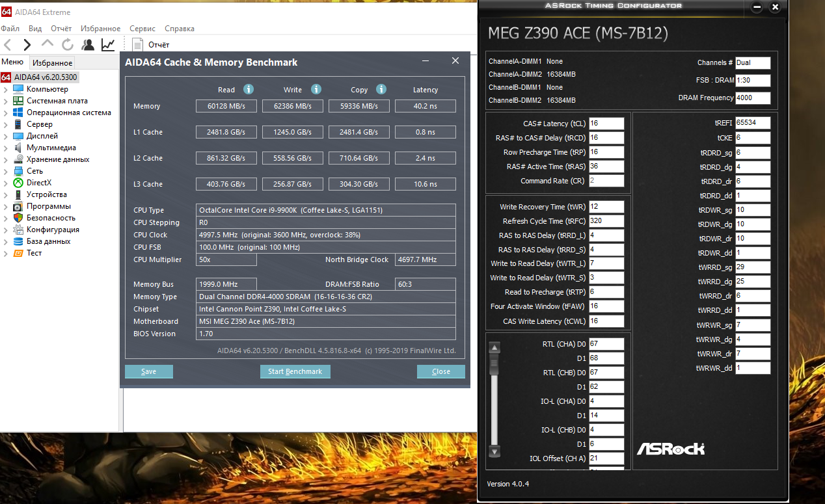This screenshot has width=825, height=504.
Task: Expand the DirectX node chevron
Action: (6, 183)
